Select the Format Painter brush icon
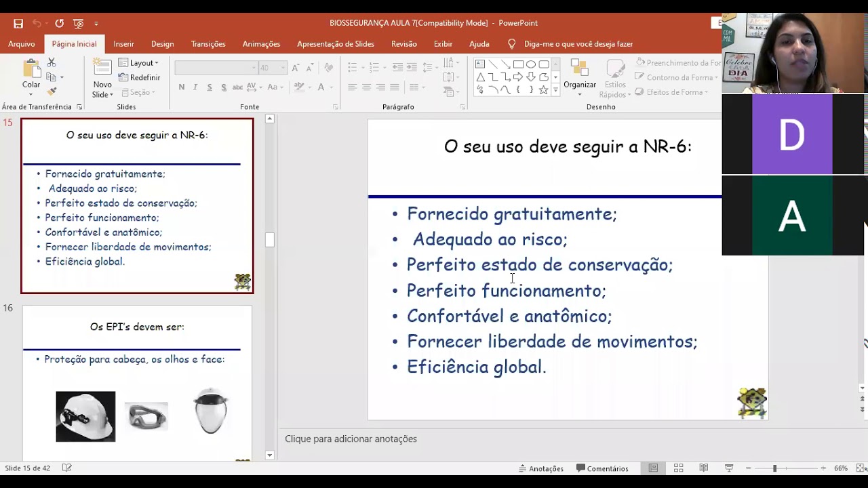868x488 pixels. [x=52, y=91]
